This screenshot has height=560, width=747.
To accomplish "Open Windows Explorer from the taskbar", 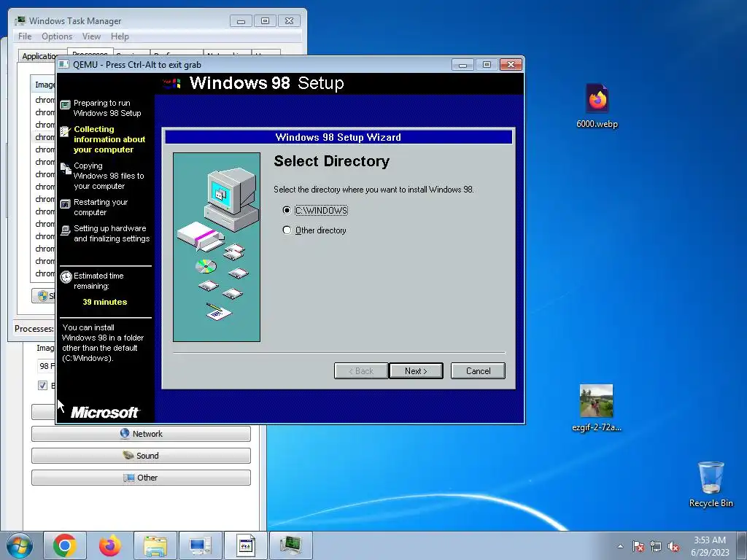I will [x=155, y=545].
